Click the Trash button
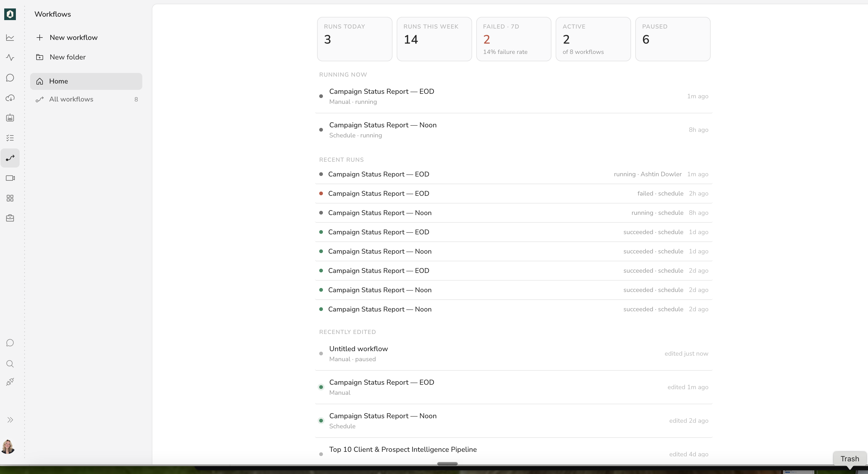The width and height of the screenshot is (868, 474). pyautogui.click(x=849, y=459)
